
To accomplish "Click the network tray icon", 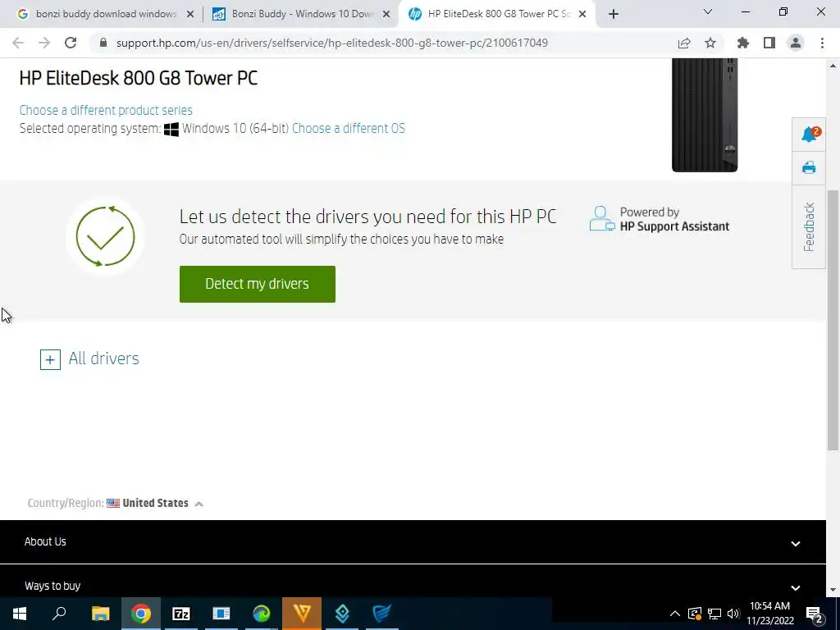I will [714, 614].
